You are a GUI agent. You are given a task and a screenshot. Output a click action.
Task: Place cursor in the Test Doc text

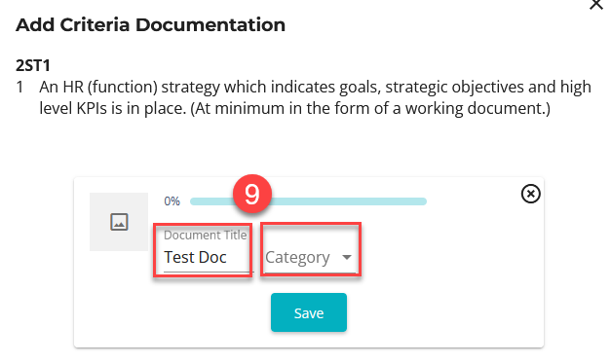pyautogui.click(x=195, y=257)
